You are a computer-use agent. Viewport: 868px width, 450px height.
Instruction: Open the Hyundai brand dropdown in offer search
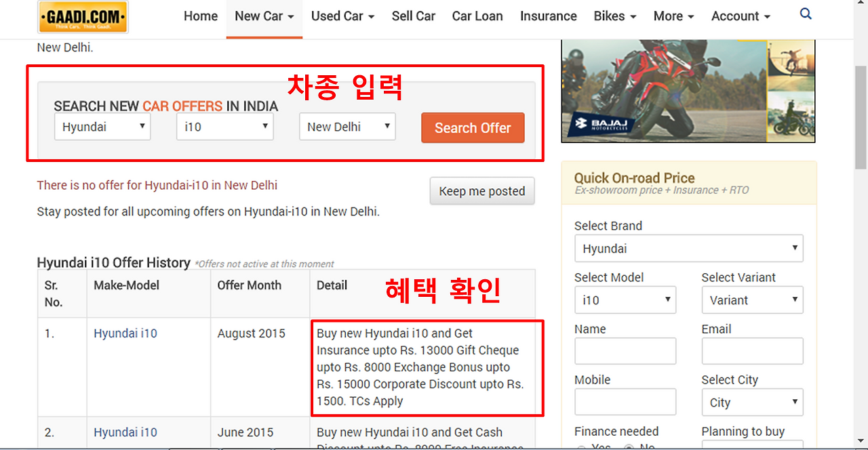[x=102, y=127]
